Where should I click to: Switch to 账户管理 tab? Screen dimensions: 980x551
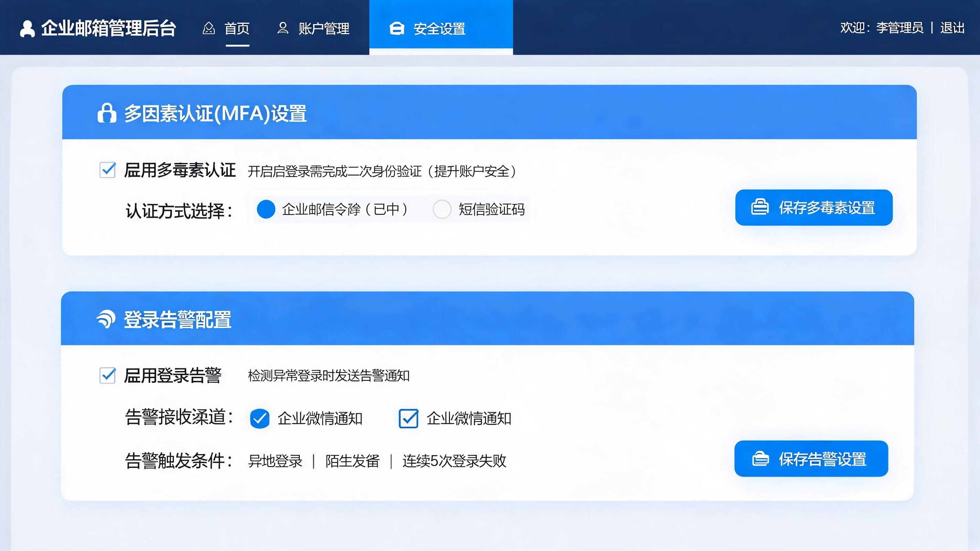tap(324, 28)
